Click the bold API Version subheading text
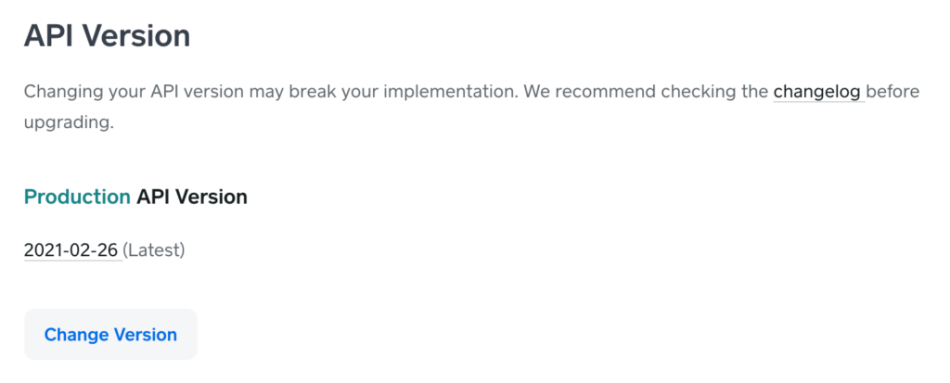The image size is (950, 383). pos(192,197)
